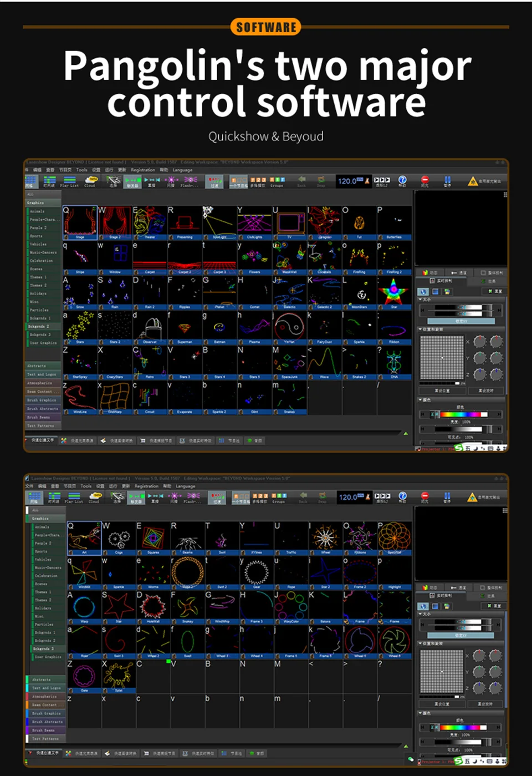Select the Sports category in the upper window
The width and height of the screenshot is (532, 776).
coord(44,236)
